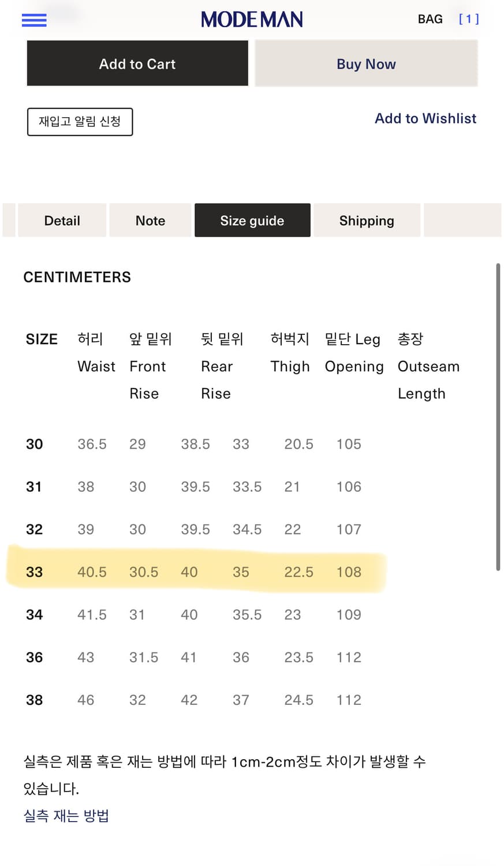This screenshot has width=504, height=866.
Task: Open the Add to Wishlist link
Action: click(425, 119)
